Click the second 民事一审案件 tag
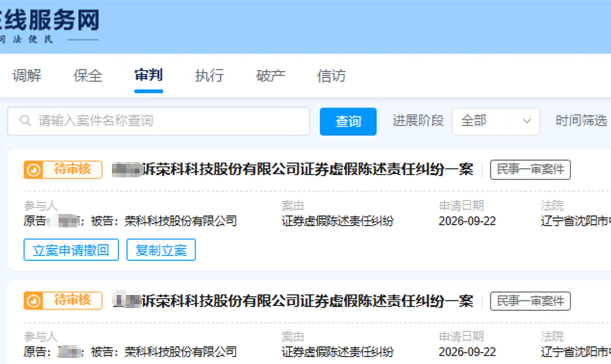This screenshot has width=611, height=364. click(x=530, y=301)
